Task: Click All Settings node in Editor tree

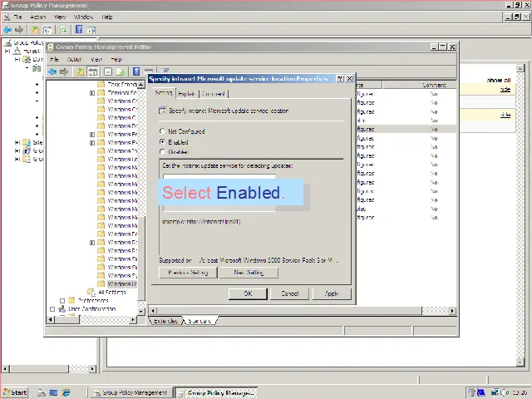Action: [x=112, y=292]
